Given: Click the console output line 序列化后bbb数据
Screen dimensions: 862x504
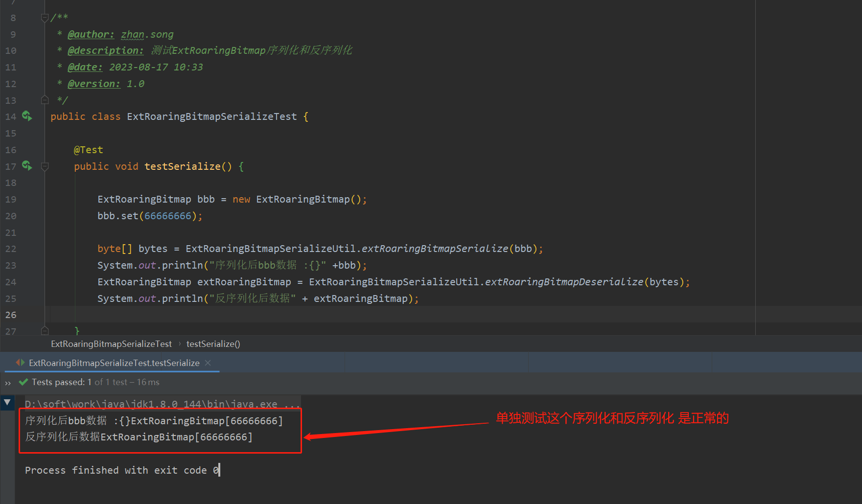Looking at the screenshot, I should pyautogui.click(x=154, y=421).
